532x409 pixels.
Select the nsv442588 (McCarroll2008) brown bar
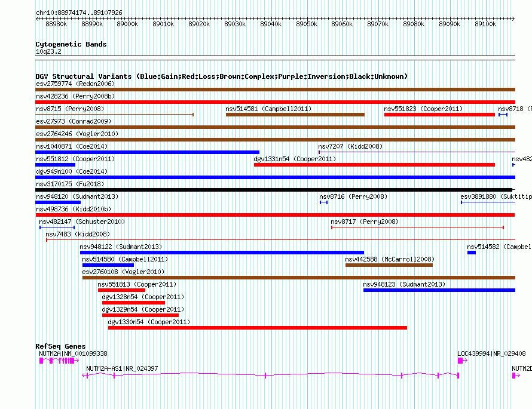coord(389,265)
